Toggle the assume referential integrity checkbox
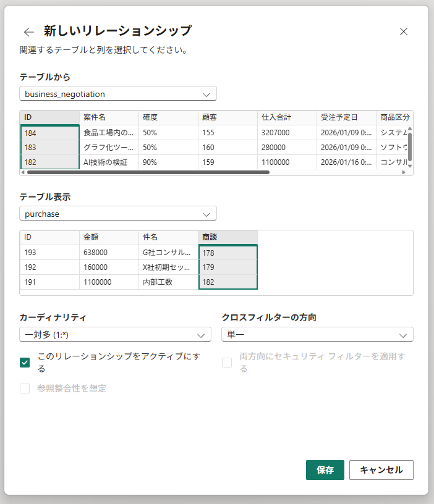434x504 pixels. (25, 388)
